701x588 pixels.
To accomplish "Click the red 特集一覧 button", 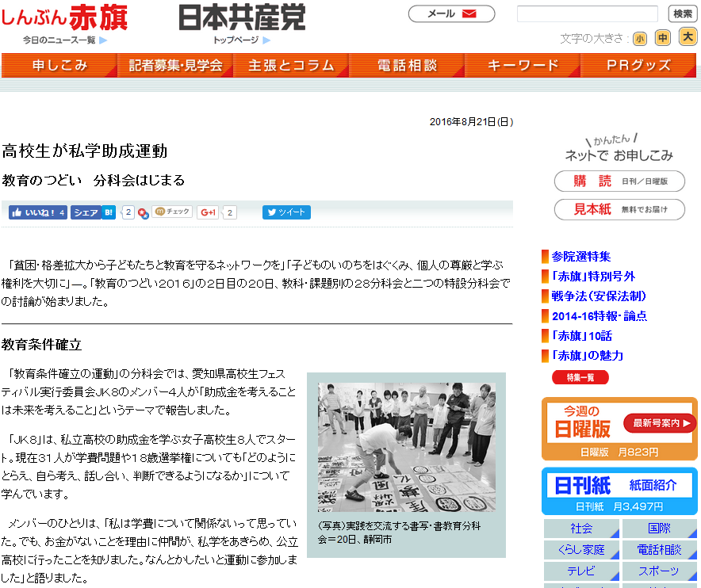I will (580, 377).
